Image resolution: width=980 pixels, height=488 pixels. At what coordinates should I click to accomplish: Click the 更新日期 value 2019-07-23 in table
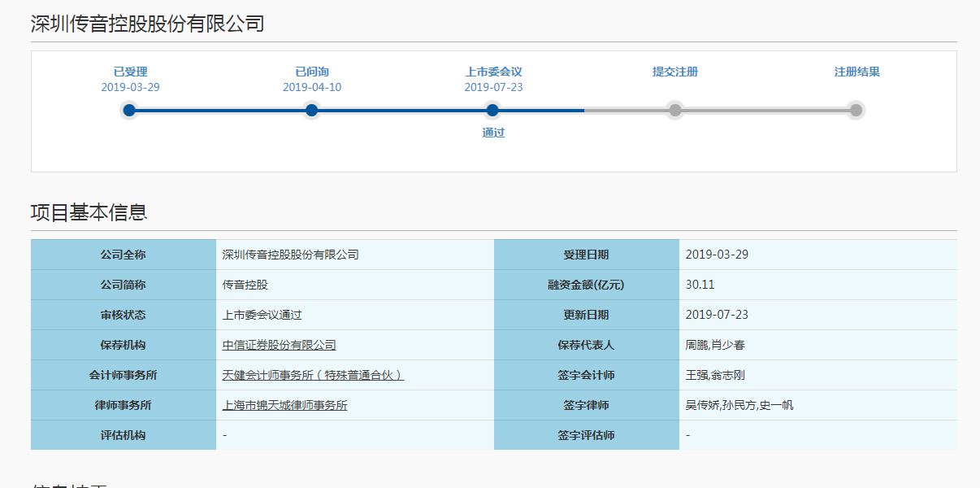point(717,315)
